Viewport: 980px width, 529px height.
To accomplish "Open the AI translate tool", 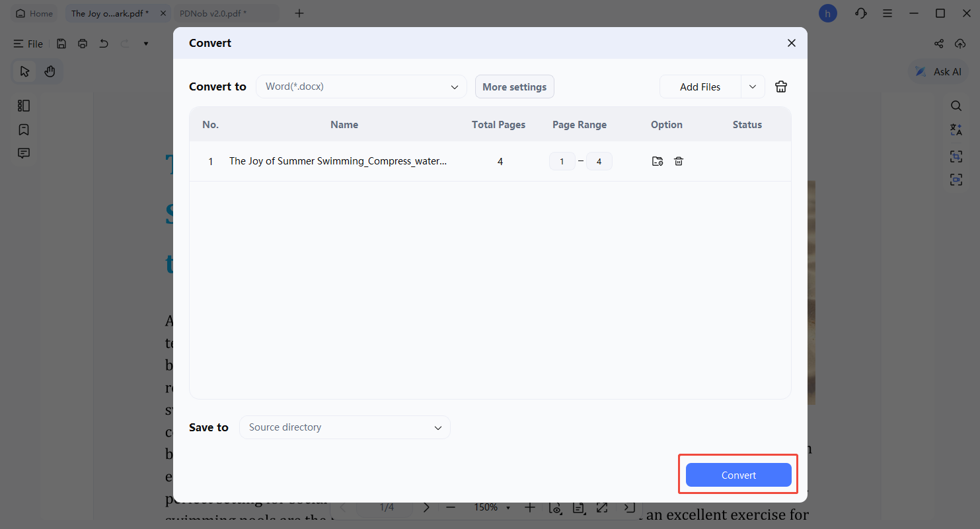I will tap(956, 129).
